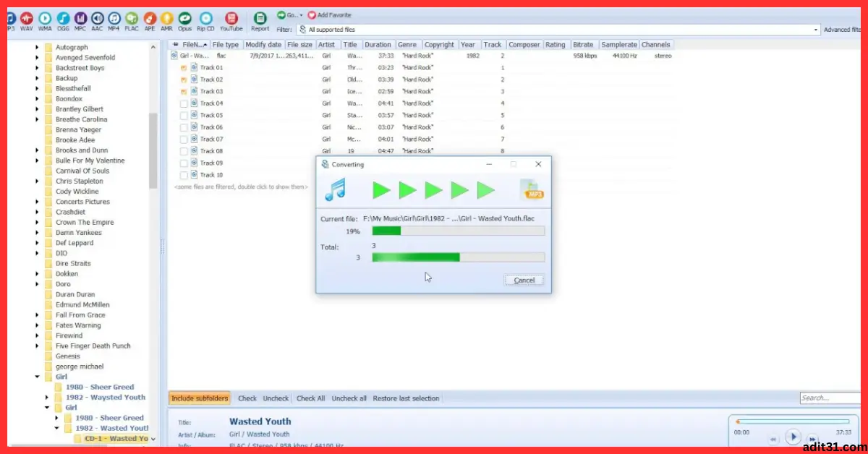Click the Search field at bottom right
868x454 pixels.
pyautogui.click(x=830, y=398)
